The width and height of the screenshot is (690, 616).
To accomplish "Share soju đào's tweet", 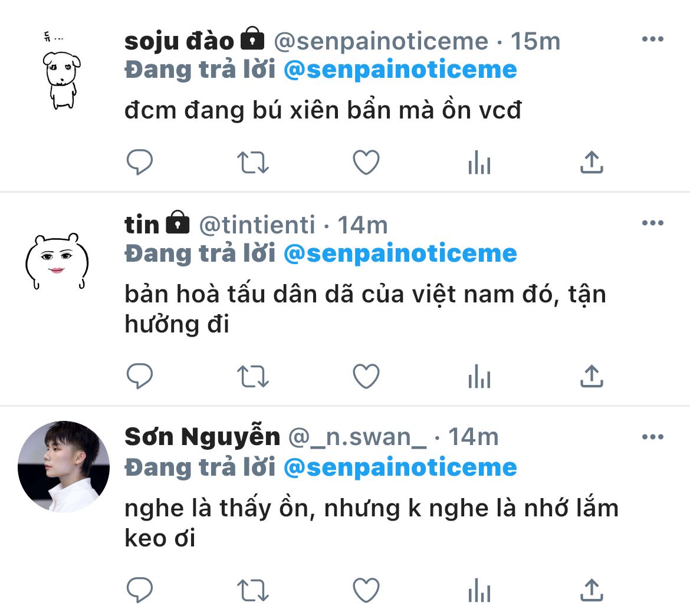I will point(592,162).
